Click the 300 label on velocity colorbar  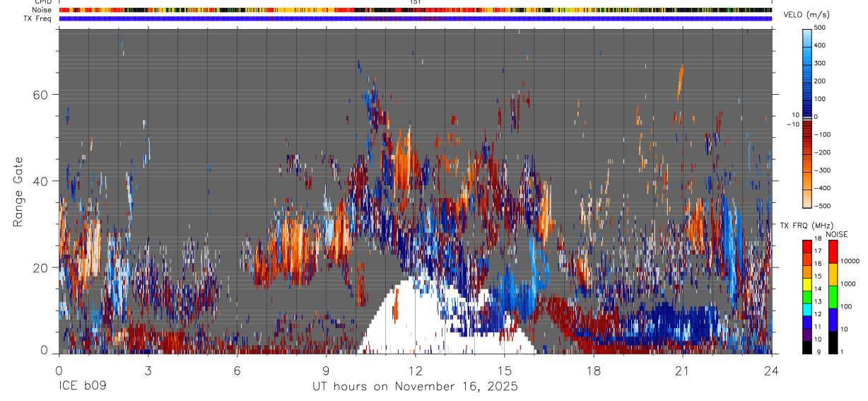click(x=821, y=63)
